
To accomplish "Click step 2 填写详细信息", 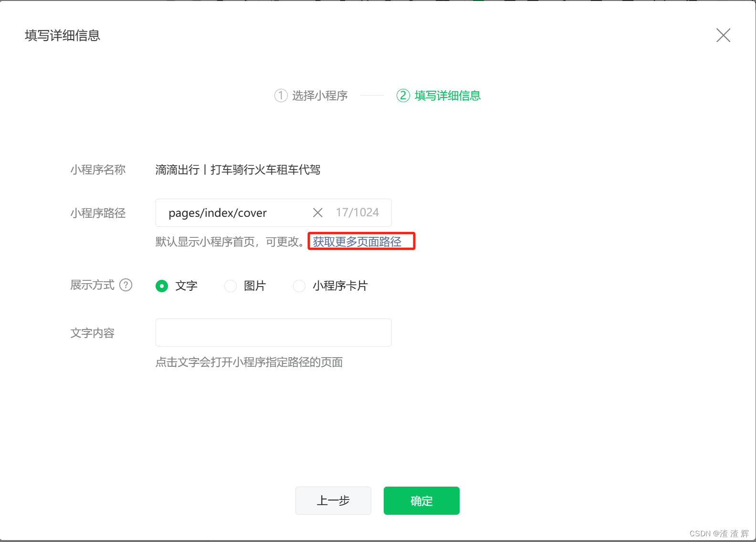I will tap(439, 96).
